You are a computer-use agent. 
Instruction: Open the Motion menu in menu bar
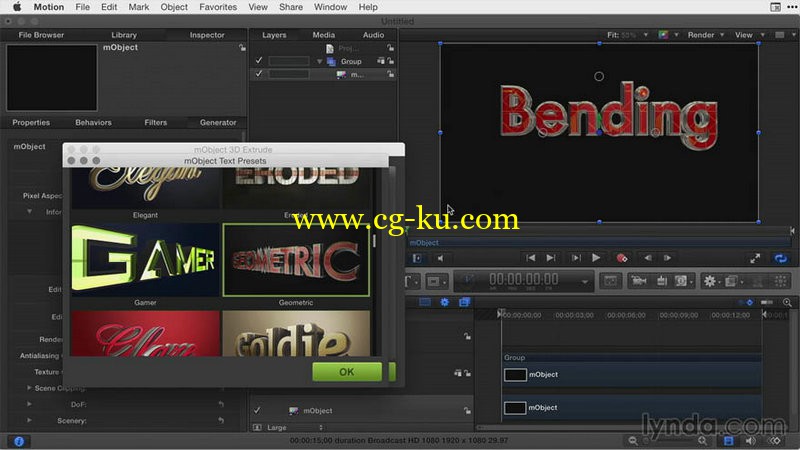(x=49, y=7)
